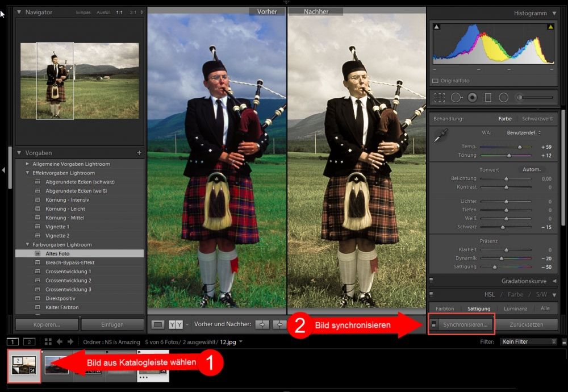
Task: Select the Graduated Filter tool
Action: tap(488, 97)
